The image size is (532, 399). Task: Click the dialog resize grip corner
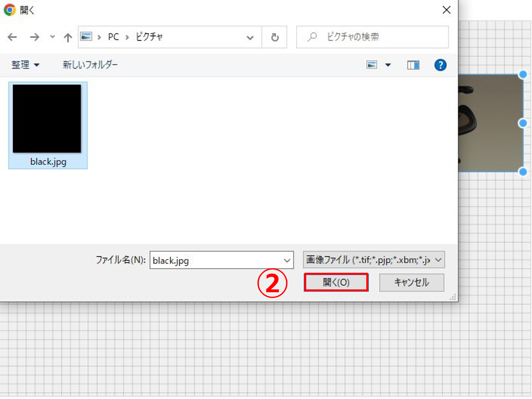[x=453, y=298]
